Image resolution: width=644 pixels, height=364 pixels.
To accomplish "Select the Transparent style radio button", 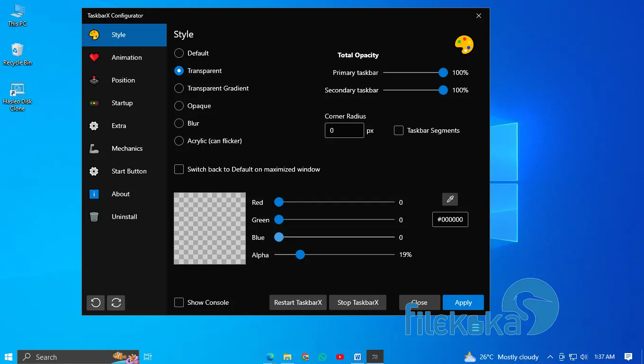I will tap(179, 71).
